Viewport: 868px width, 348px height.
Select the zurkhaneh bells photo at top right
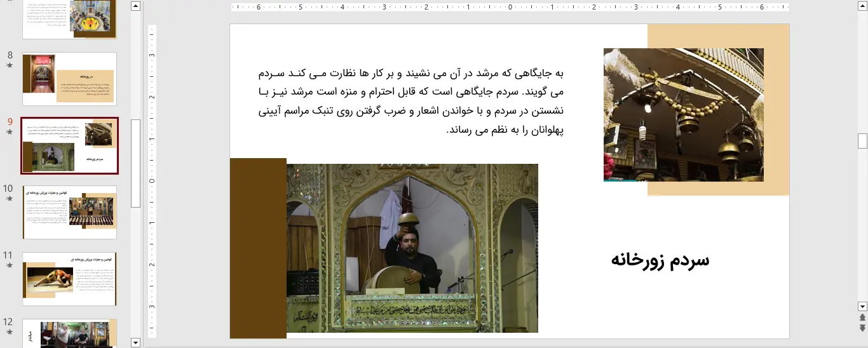pyautogui.click(x=684, y=115)
